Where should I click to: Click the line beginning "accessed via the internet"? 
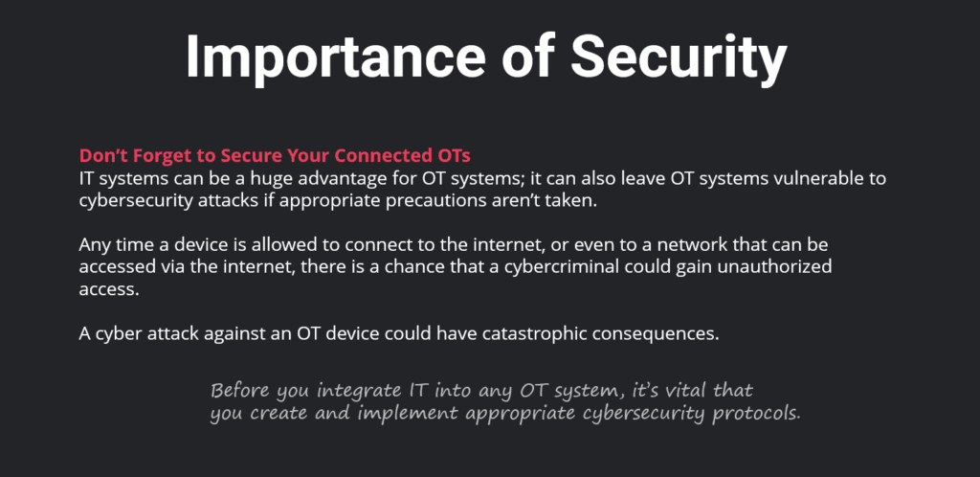coord(456,267)
